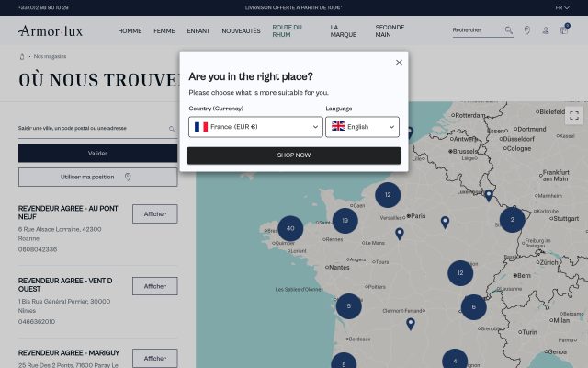Click the map cluster marker labeled 6

pyautogui.click(x=474, y=307)
